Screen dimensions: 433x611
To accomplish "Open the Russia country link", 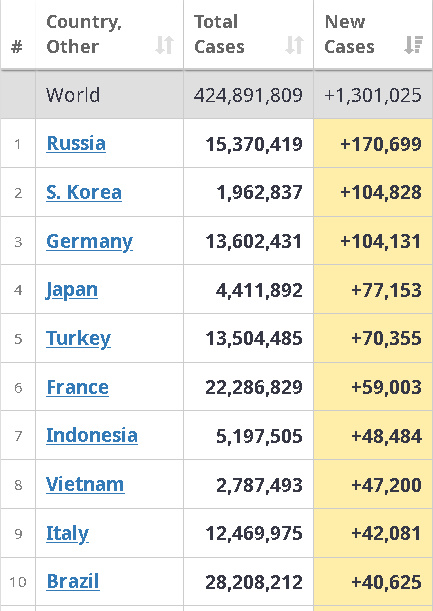I will pos(76,143).
